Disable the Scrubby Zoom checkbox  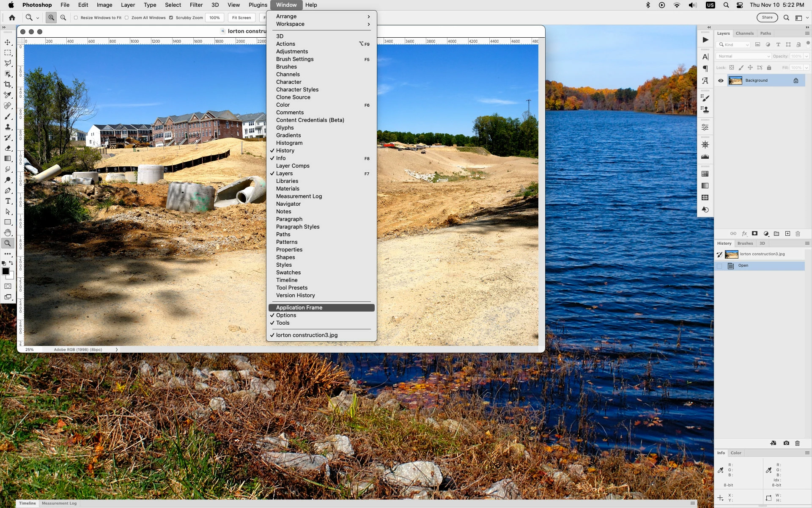click(x=171, y=18)
